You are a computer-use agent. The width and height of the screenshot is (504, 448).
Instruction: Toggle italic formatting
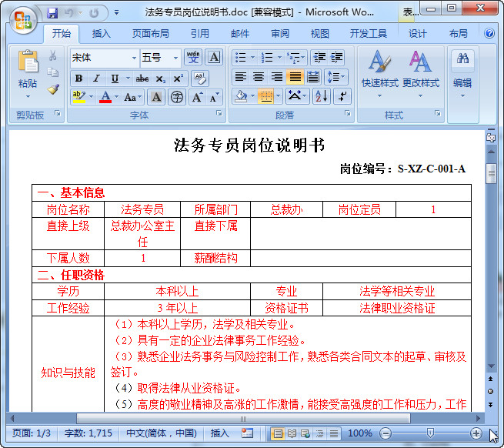pyautogui.click(x=96, y=79)
